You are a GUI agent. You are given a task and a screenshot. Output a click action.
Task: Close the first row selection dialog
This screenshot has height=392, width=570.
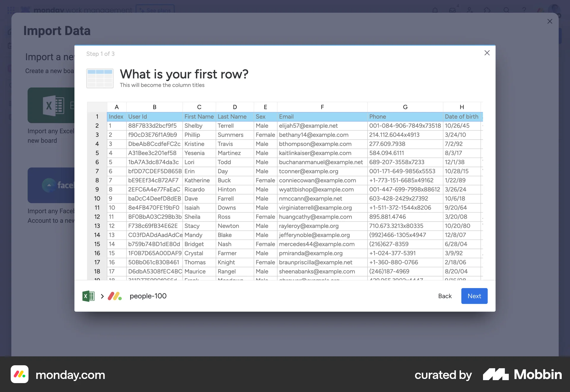pos(487,53)
